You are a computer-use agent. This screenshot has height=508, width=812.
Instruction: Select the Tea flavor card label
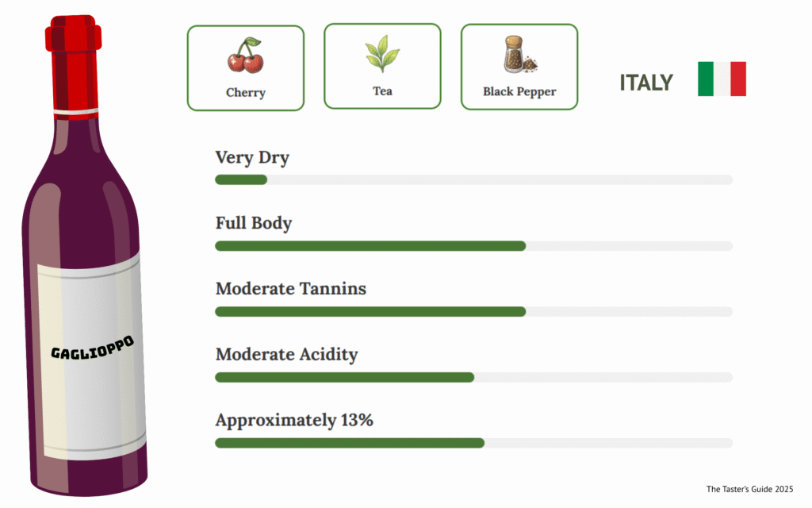pyautogui.click(x=382, y=91)
